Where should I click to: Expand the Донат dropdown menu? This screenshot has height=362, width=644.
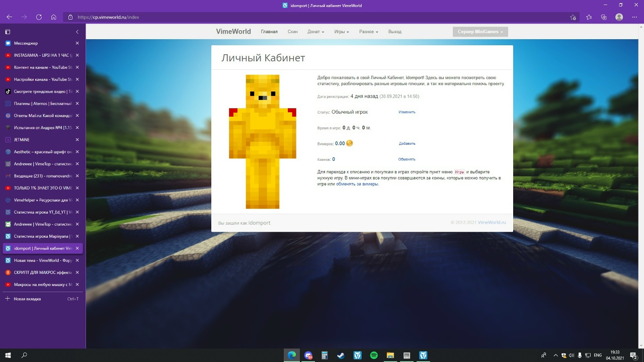coord(315,32)
